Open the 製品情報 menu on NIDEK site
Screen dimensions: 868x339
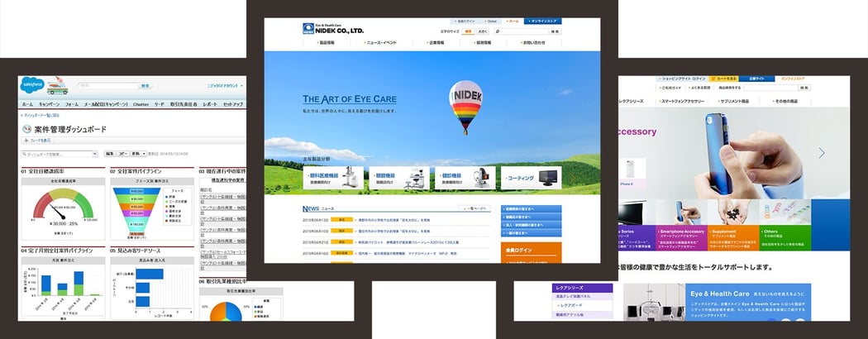(x=327, y=43)
